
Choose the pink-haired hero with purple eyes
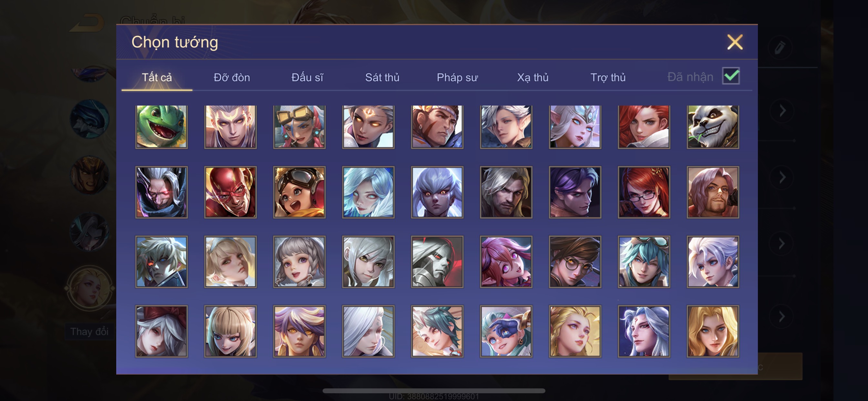(506, 262)
